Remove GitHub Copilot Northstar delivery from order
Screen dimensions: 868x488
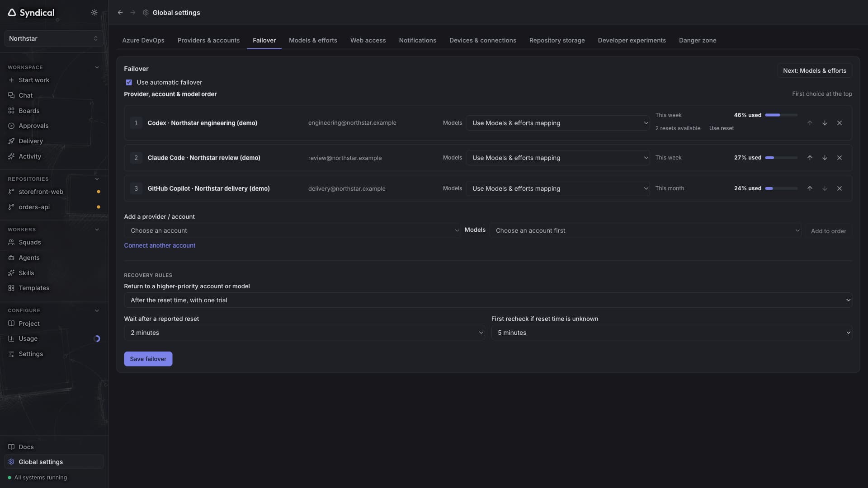pos(840,188)
